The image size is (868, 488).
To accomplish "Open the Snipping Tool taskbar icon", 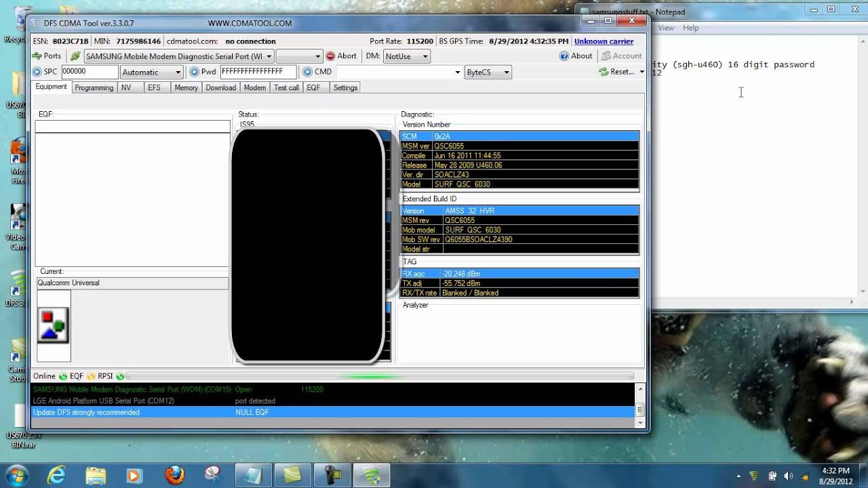I will [214, 474].
